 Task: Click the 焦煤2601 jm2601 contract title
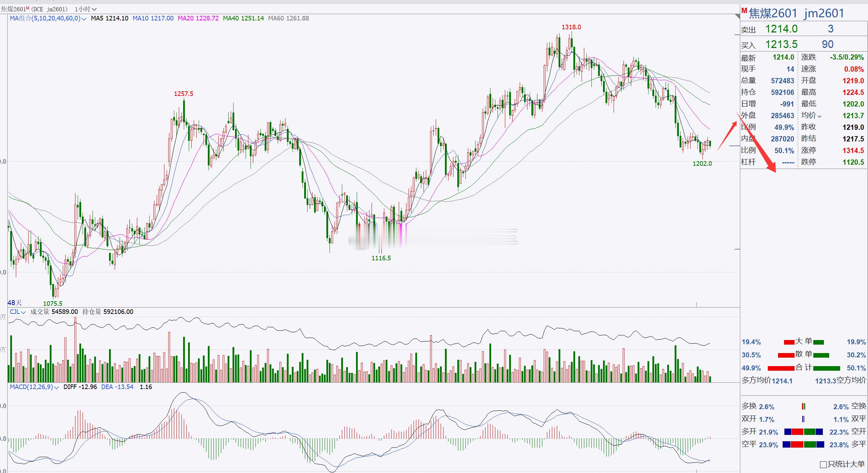pyautogui.click(x=796, y=13)
